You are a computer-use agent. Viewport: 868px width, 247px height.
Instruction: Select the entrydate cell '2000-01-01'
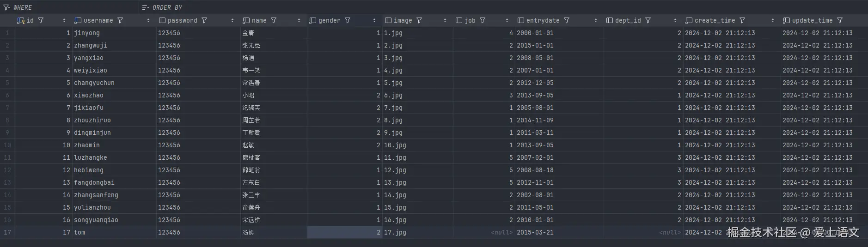point(559,33)
